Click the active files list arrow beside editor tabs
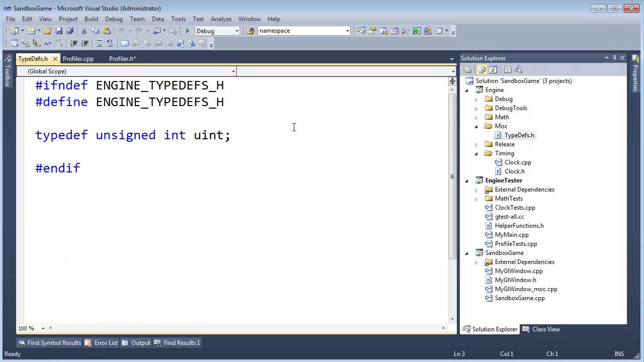The image size is (644, 362). point(452,59)
